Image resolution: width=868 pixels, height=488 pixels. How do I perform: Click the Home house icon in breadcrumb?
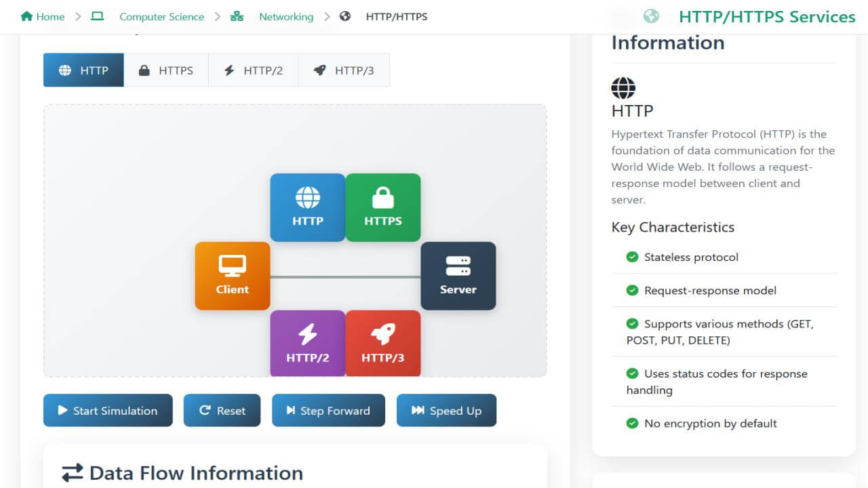[26, 16]
